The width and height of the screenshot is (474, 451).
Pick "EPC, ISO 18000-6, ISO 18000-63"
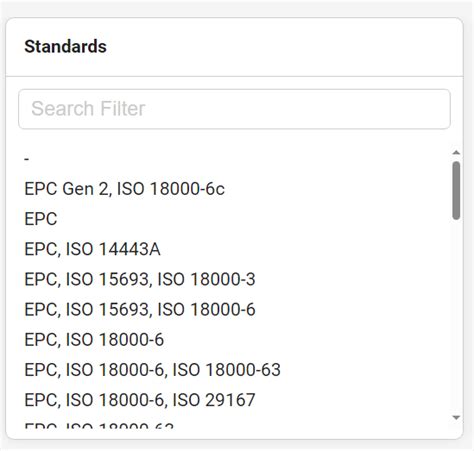pos(235,370)
